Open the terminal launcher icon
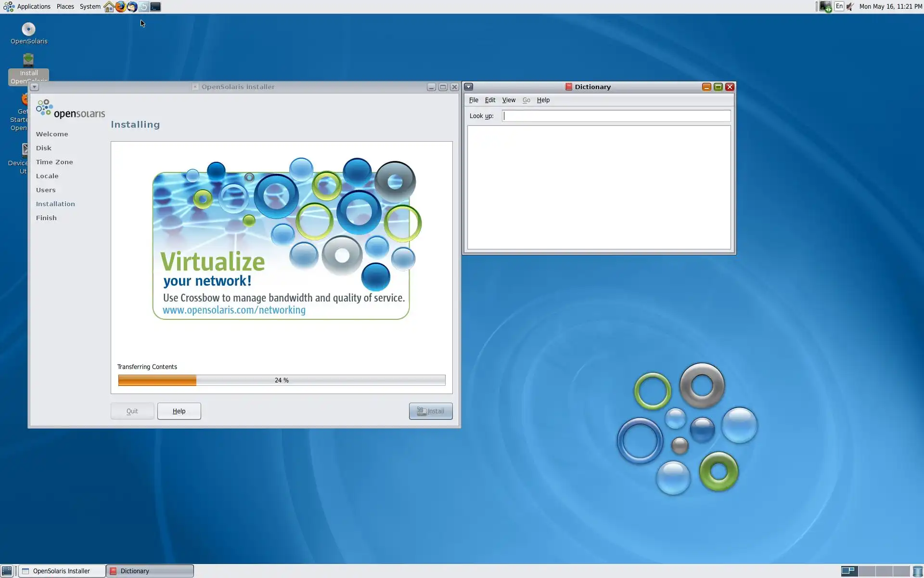The width and height of the screenshot is (924, 578). [155, 7]
